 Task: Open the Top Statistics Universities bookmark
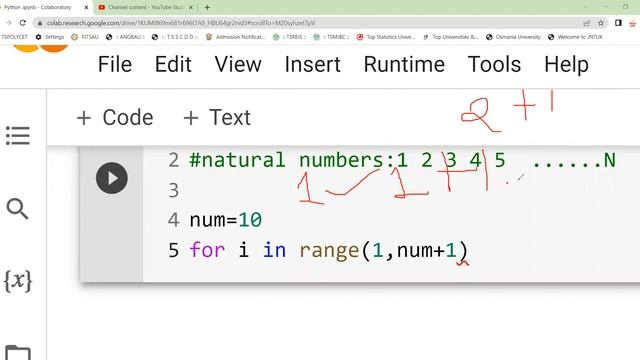pyautogui.click(x=386, y=37)
